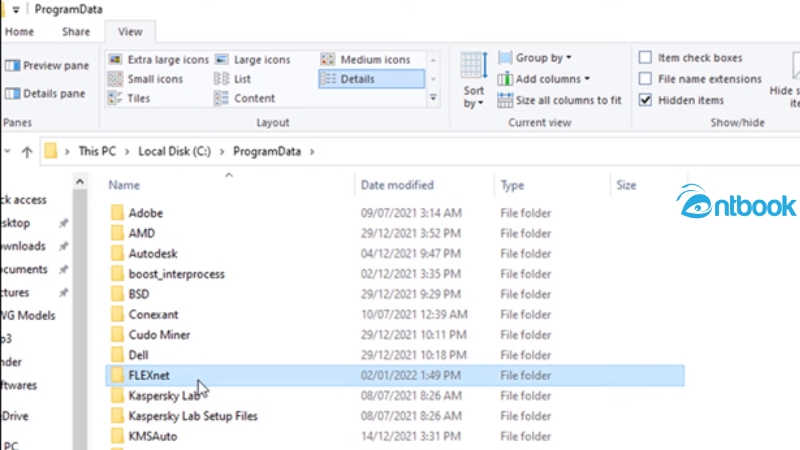Sort by Date modified column header
The image size is (800, 450).
click(x=397, y=185)
